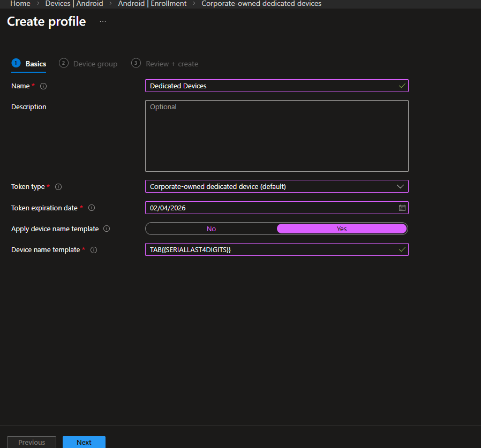Viewport: 481px width, 448px height.
Task: Click the Device name template text field
Action: (270, 250)
